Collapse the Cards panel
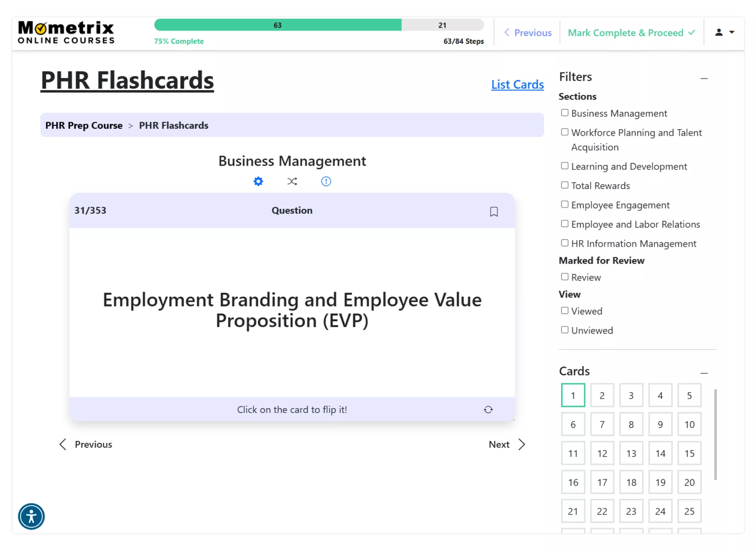 pyautogui.click(x=704, y=373)
